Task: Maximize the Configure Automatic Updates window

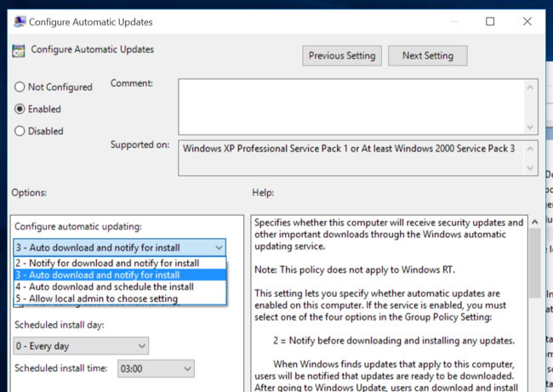Action: click(490, 21)
